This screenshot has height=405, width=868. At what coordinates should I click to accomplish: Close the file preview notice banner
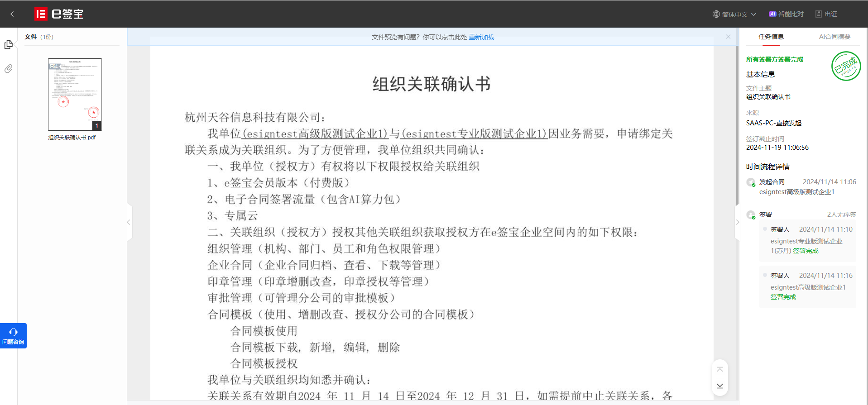pos(728,37)
